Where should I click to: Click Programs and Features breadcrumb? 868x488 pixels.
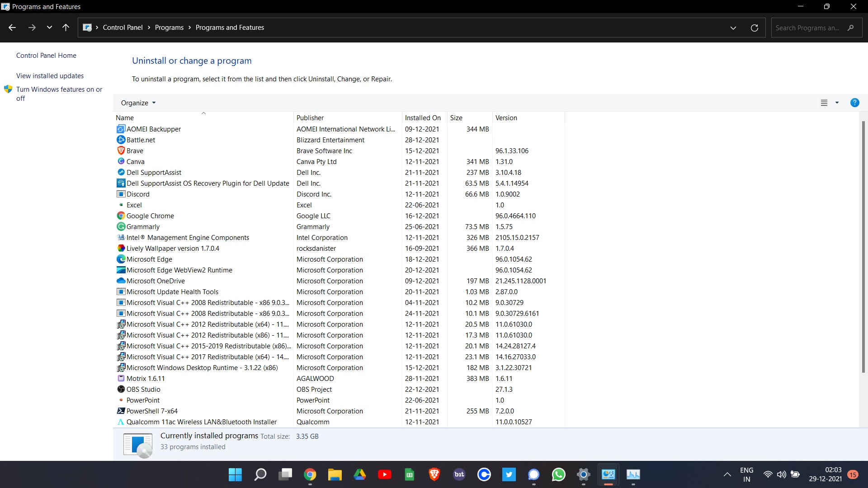click(230, 28)
